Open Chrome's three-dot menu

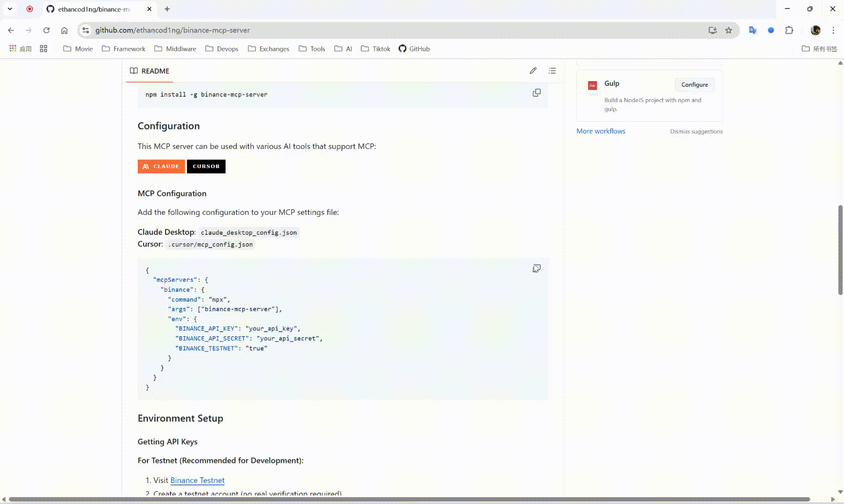click(834, 30)
